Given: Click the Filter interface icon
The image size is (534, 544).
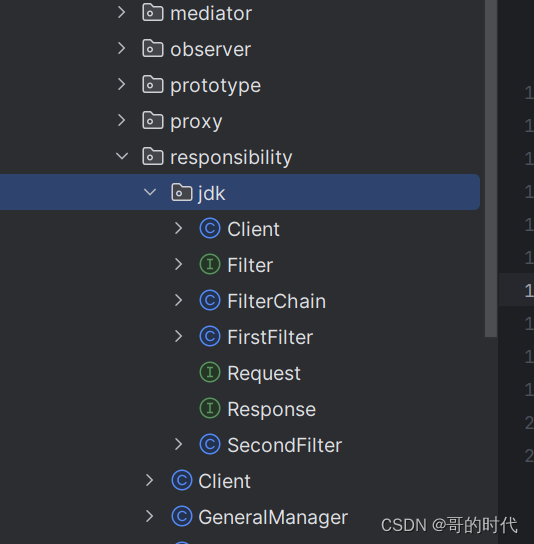Looking at the screenshot, I should tap(210, 264).
